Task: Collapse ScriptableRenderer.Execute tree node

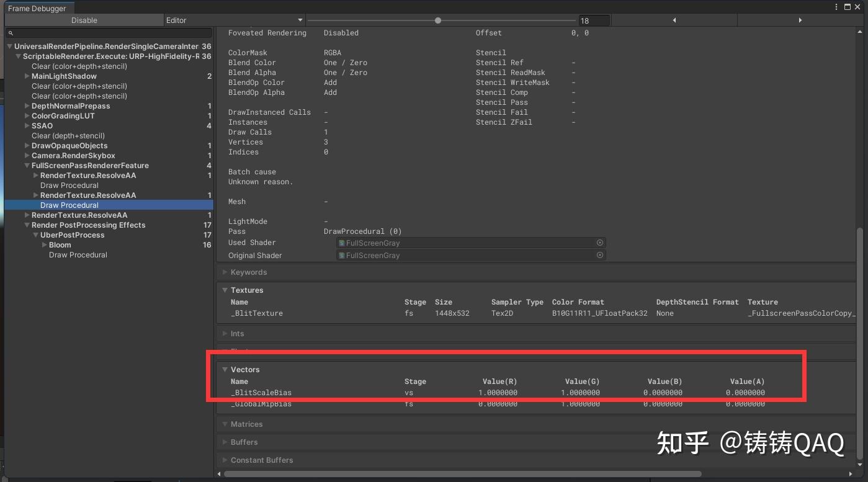Action: (19, 56)
